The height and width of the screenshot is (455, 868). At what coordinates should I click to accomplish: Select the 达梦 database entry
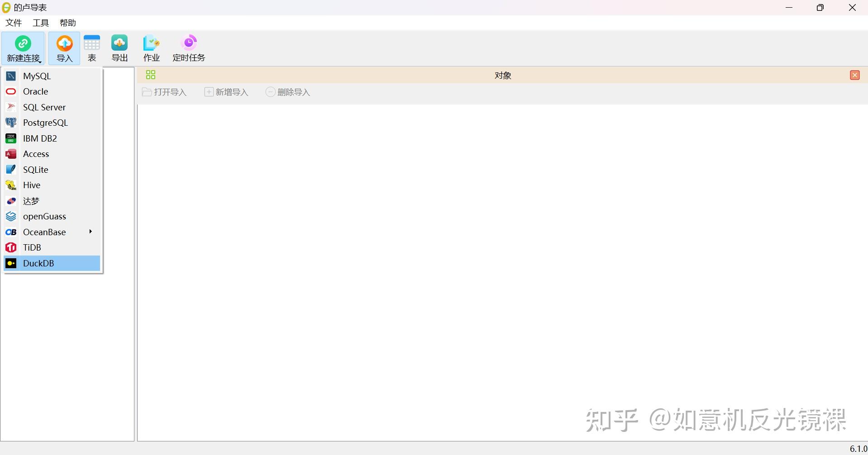30,201
